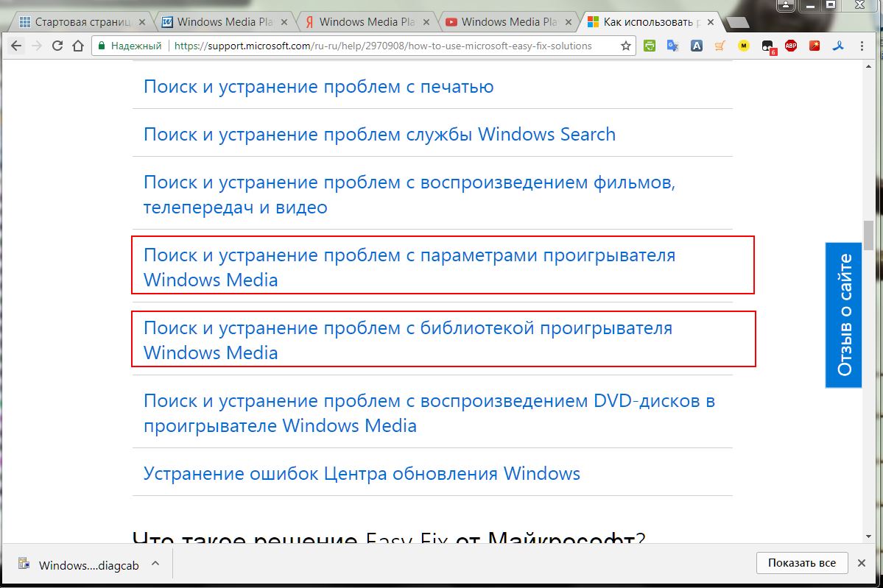Click the yellow M circle extension
This screenshot has height=588, width=883.
tap(743, 46)
